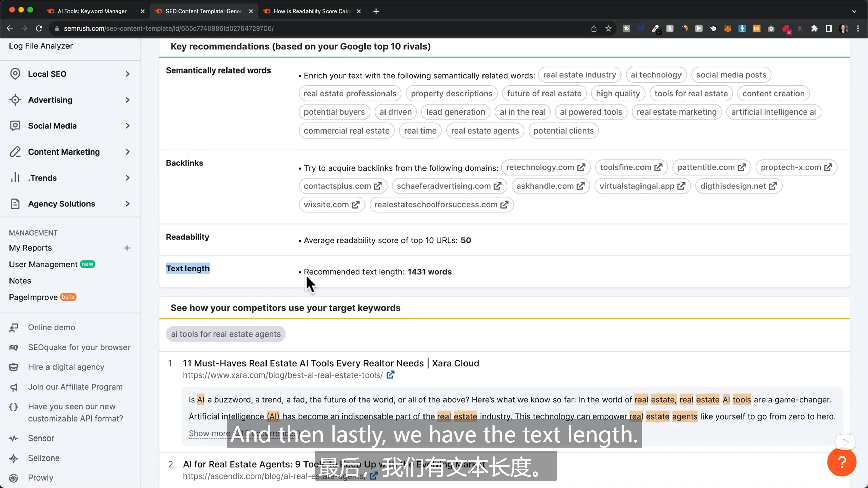Viewport: 868px width, 488px height.
Task: Open a new browser tab
Action: 376,11
